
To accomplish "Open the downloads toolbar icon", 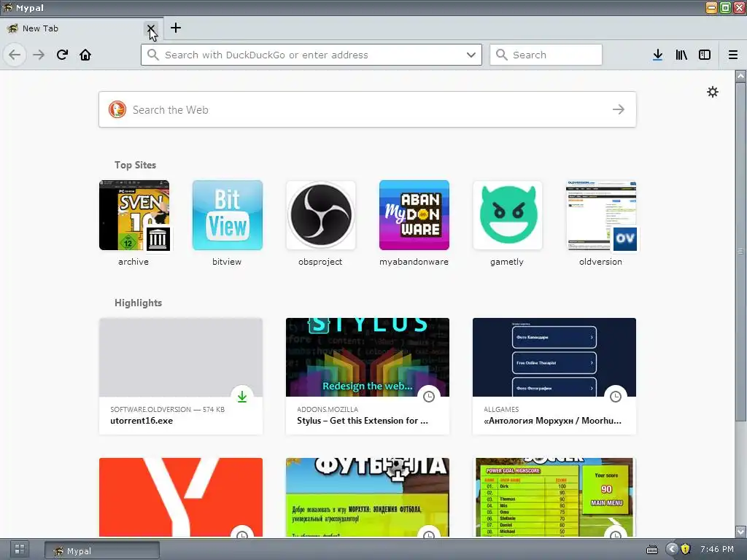I will coord(657,55).
